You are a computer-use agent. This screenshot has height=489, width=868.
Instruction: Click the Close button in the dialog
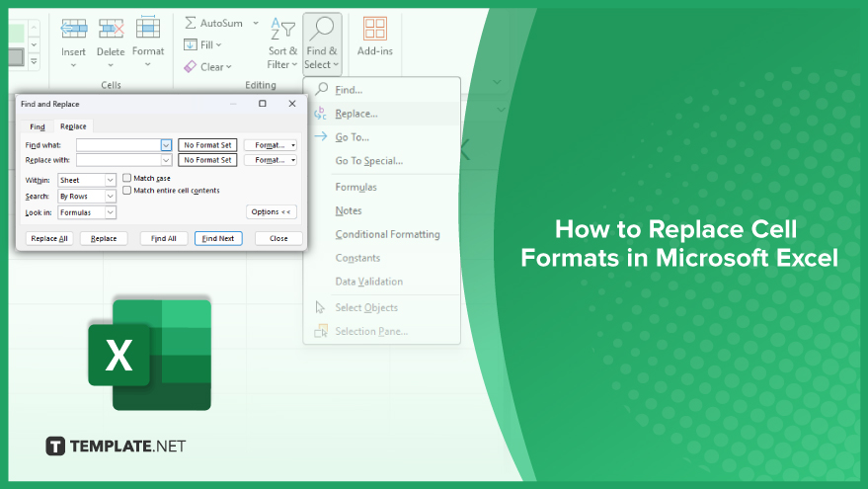[x=278, y=238]
